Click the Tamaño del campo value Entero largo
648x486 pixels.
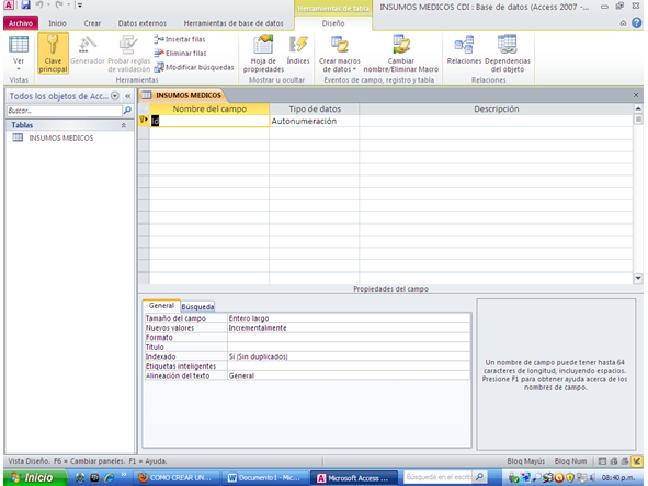(x=349, y=319)
